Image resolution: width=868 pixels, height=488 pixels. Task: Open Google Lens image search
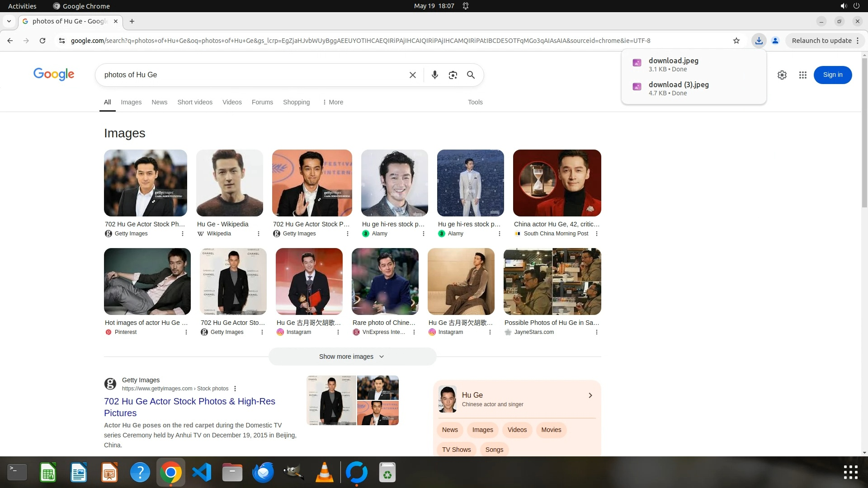pyautogui.click(x=453, y=75)
